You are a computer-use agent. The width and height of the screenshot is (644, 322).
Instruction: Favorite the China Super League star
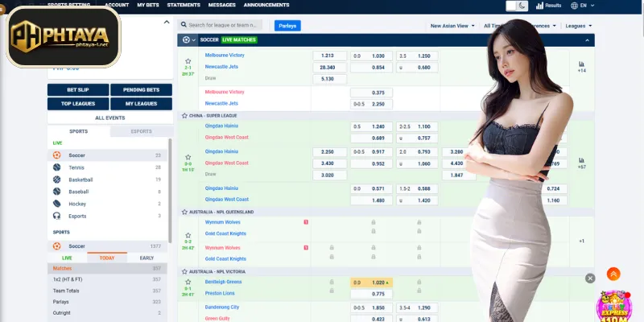[184, 116]
